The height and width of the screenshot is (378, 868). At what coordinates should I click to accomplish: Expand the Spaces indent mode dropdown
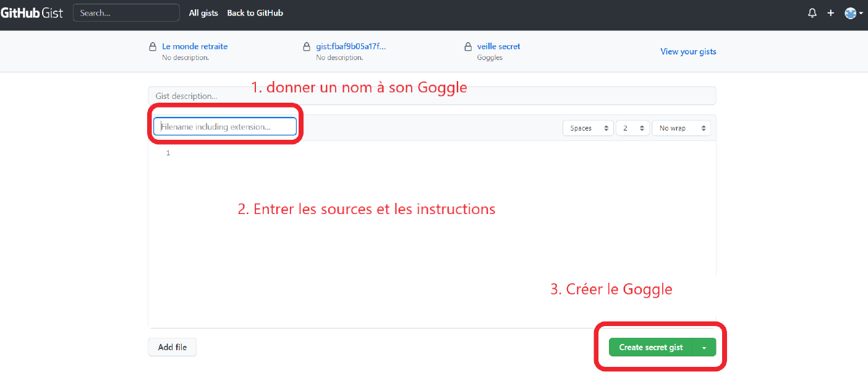(x=587, y=128)
